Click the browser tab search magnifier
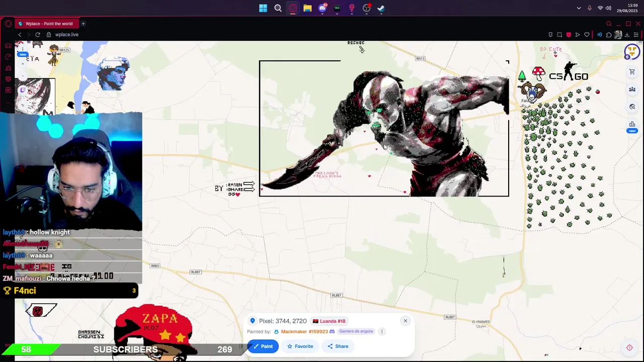Viewport: 644px width, 362px height. point(609,24)
